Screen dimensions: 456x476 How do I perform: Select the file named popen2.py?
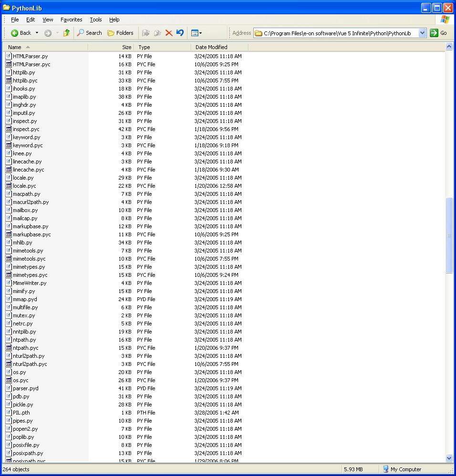pyautogui.click(x=25, y=429)
